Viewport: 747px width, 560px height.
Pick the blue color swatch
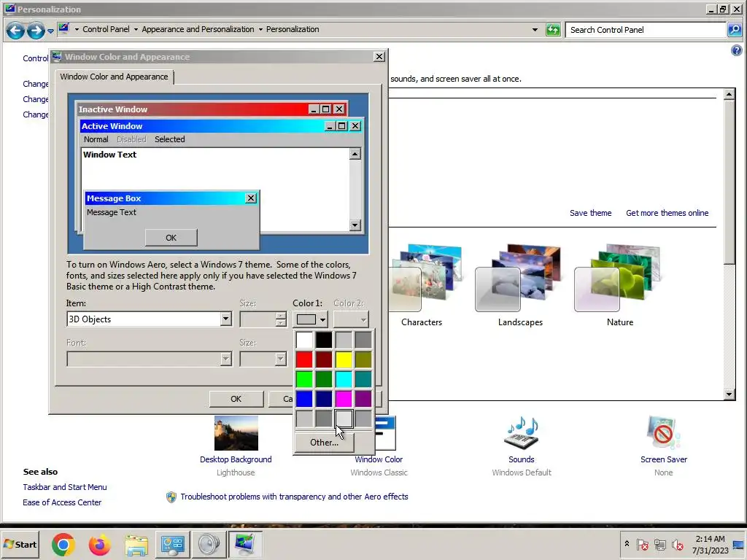[x=304, y=399]
